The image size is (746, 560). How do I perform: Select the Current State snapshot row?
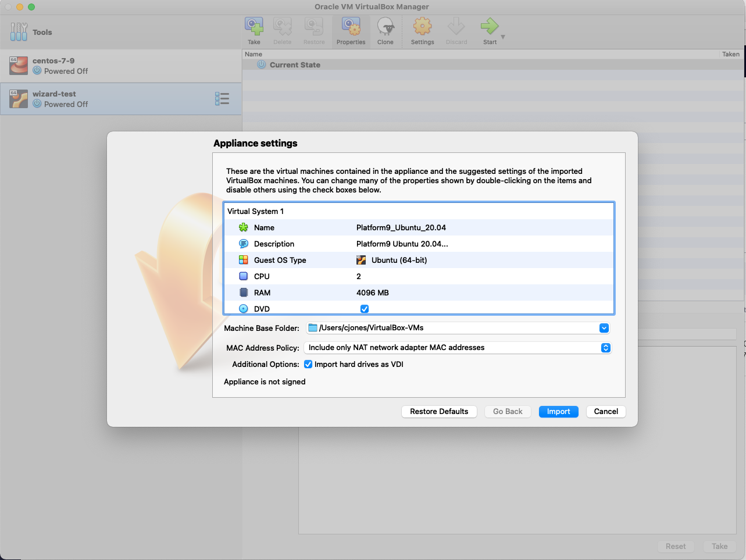pos(295,65)
